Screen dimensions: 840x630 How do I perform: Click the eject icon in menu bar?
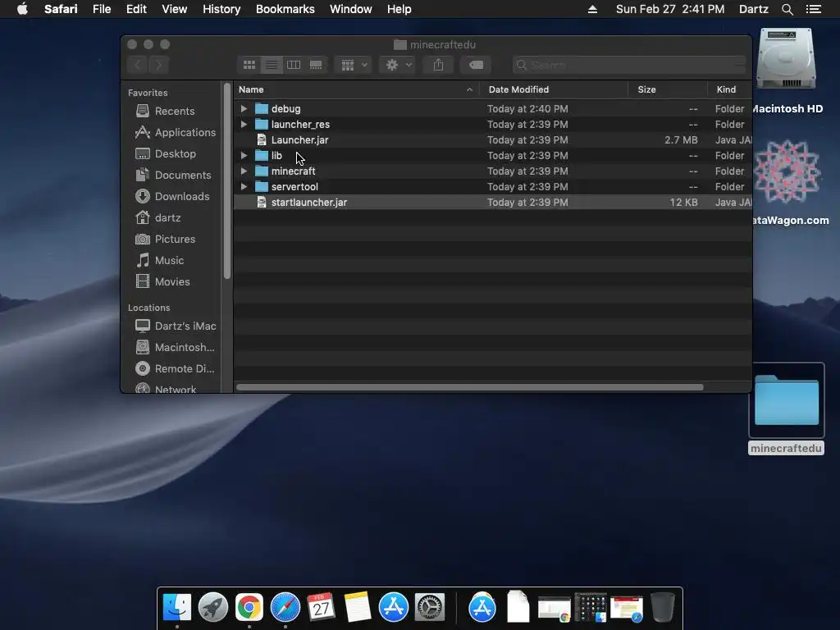[592, 9]
